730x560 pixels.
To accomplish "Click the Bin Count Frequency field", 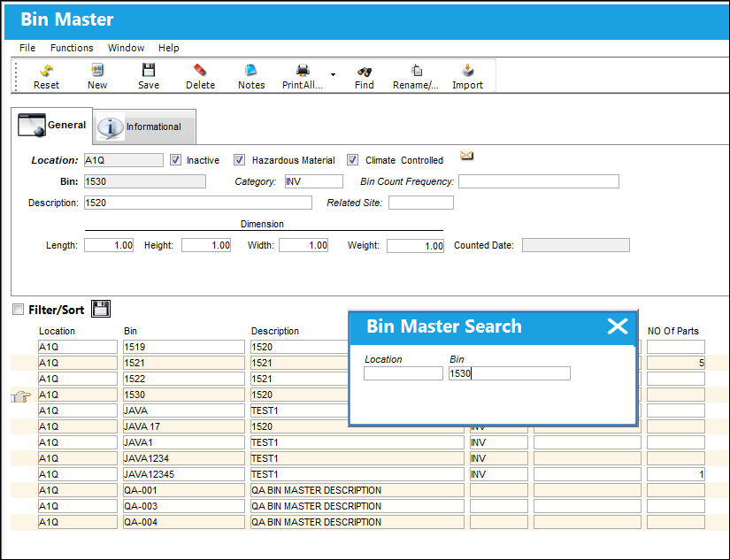I will coord(539,181).
